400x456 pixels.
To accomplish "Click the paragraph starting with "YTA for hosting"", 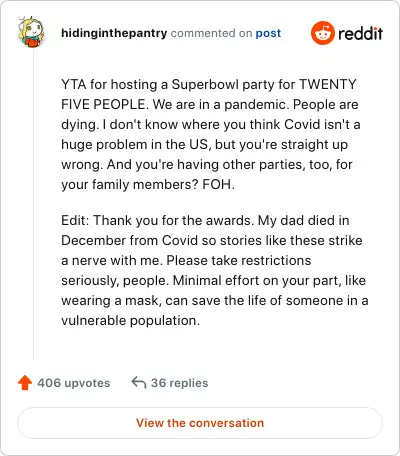I will point(211,134).
